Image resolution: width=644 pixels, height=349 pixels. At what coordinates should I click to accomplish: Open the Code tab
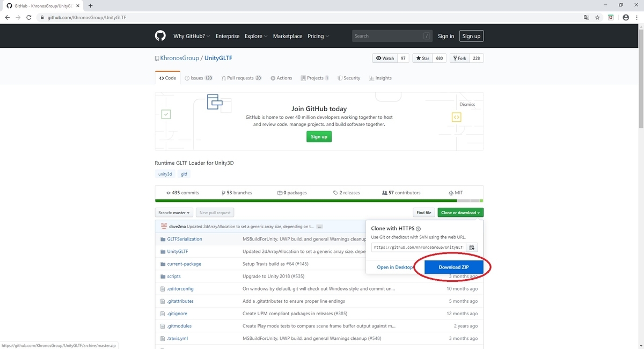[x=168, y=78]
